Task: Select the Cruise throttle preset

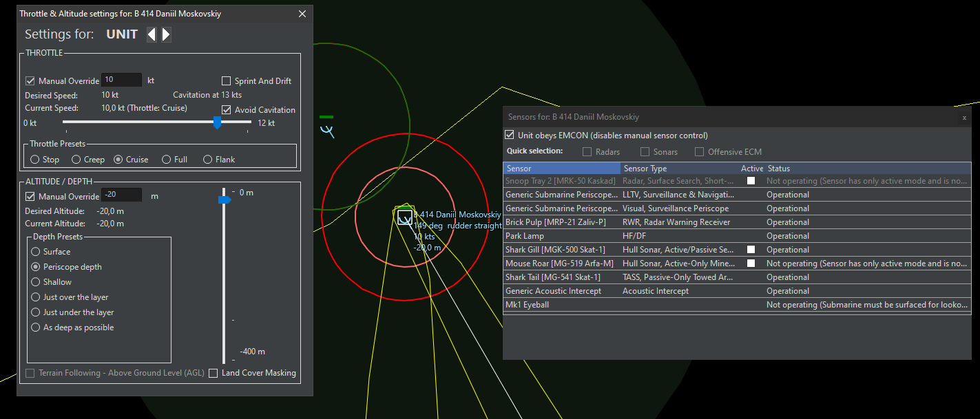Action: (118, 159)
